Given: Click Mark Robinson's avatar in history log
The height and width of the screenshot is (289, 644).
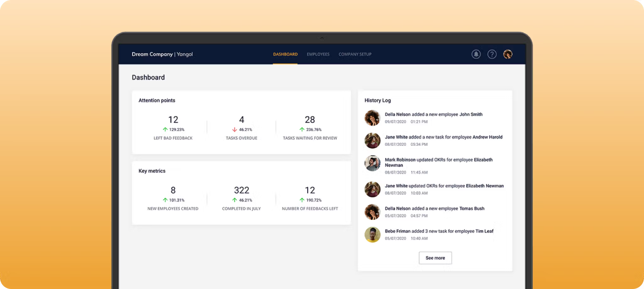Looking at the screenshot, I should point(373,163).
